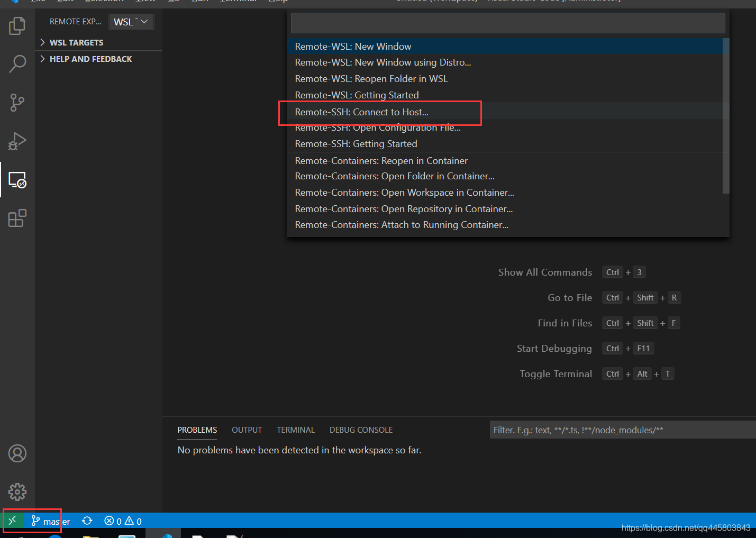Viewport: 756px width, 538px height.
Task: Choose Remote-SSH: Open Configuration File...
Action: [x=505, y=127]
